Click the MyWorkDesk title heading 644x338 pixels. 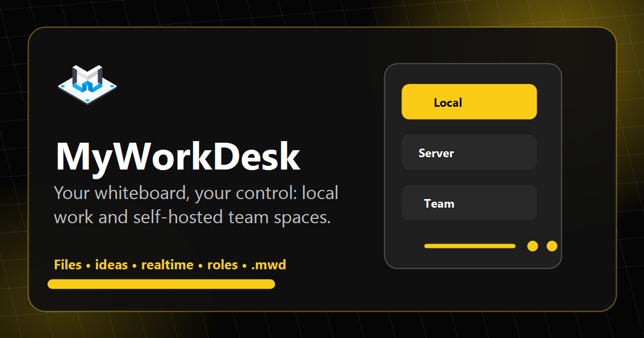[x=178, y=157]
